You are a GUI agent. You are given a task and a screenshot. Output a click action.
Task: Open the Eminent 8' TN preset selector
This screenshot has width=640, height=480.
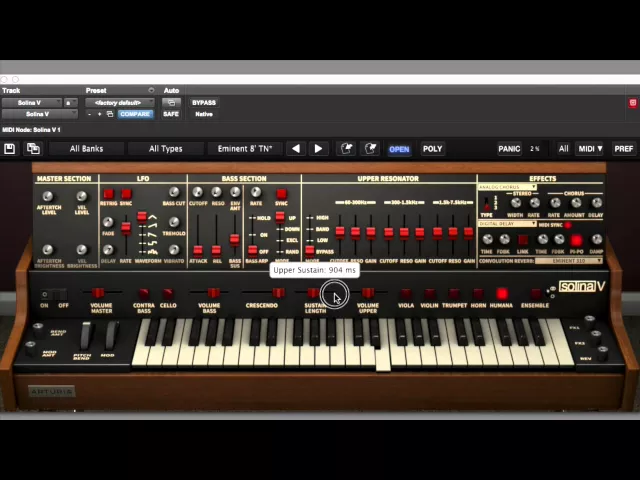(x=244, y=149)
